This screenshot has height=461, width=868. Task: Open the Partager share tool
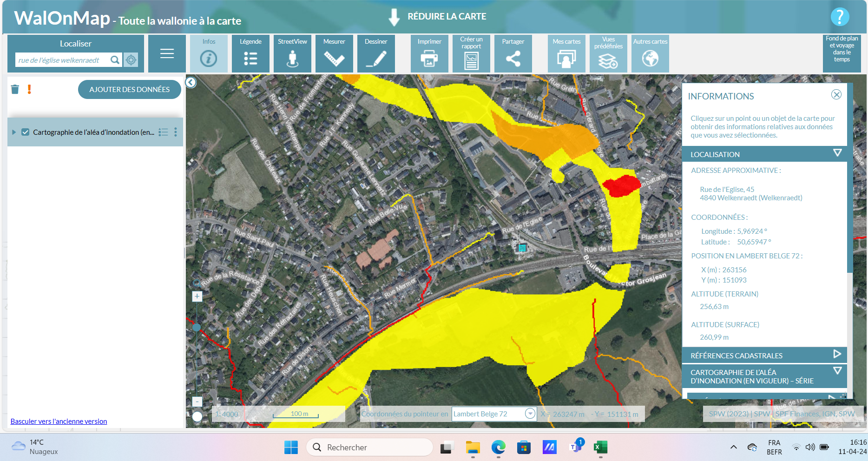[x=513, y=53]
